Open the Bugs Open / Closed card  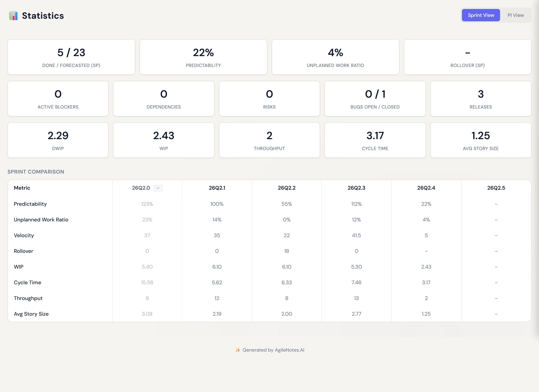pyautogui.click(x=375, y=99)
